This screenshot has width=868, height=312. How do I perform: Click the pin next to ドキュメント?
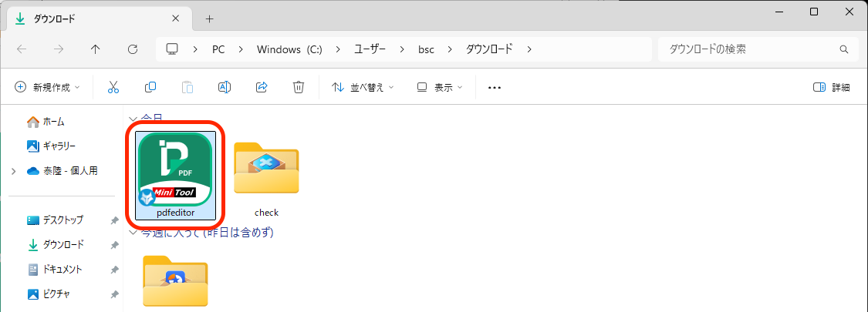pos(114,270)
